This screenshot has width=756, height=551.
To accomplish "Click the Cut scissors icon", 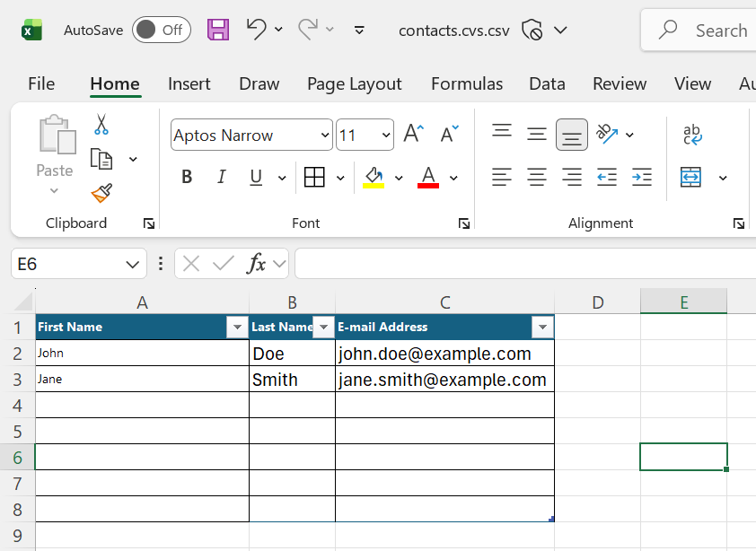I will click(x=101, y=124).
